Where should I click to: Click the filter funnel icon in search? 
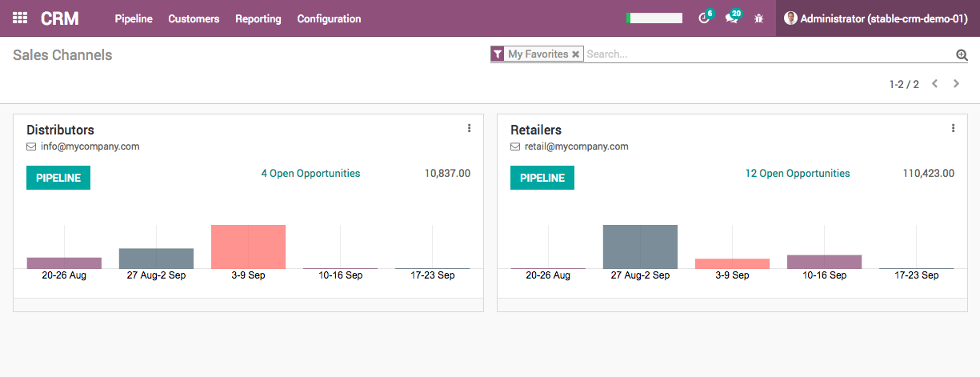click(498, 54)
